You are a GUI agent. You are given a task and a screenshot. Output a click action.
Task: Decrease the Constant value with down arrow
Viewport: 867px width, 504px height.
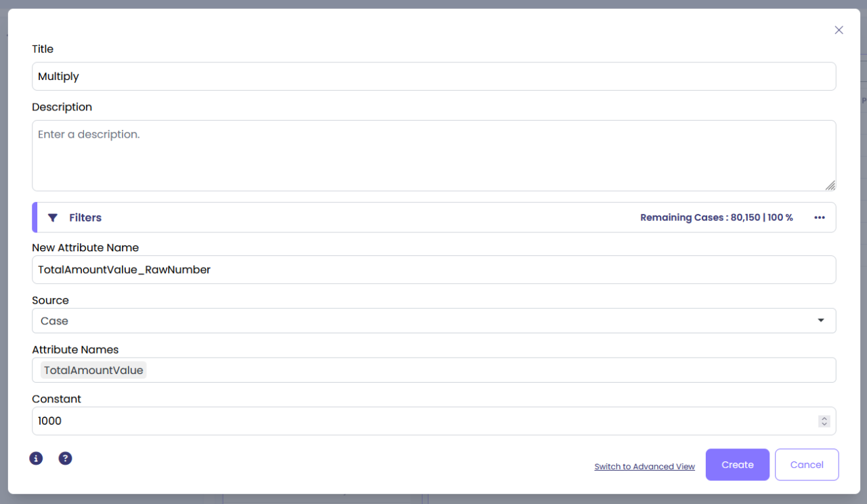pyautogui.click(x=824, y=424)
